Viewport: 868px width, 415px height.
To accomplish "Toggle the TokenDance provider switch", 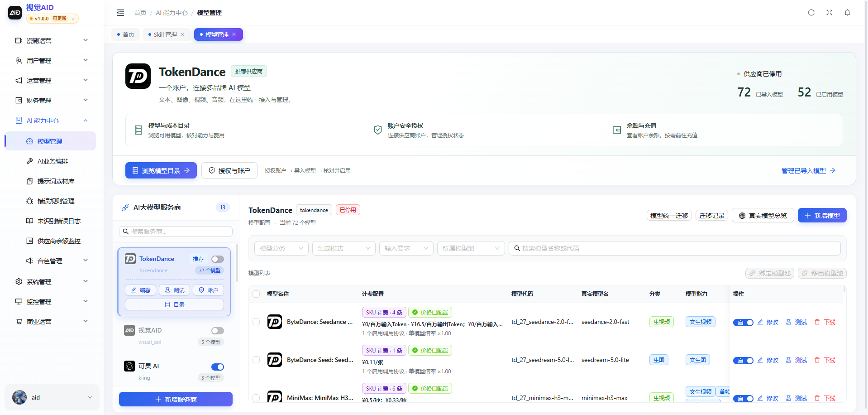I will tap(218, 259).
